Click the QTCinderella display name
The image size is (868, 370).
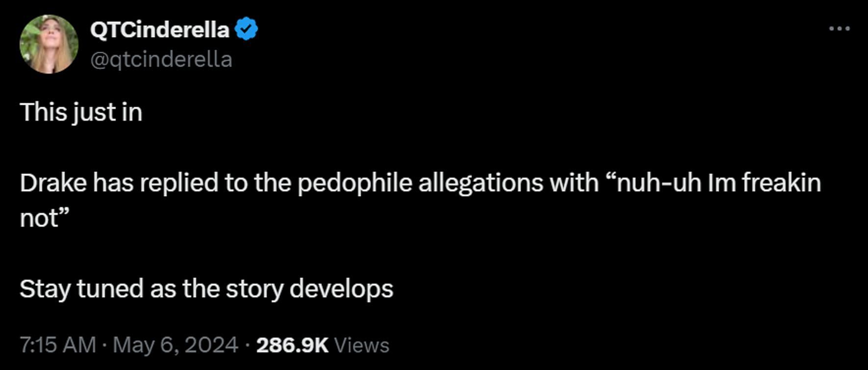(x=159, y=30)
